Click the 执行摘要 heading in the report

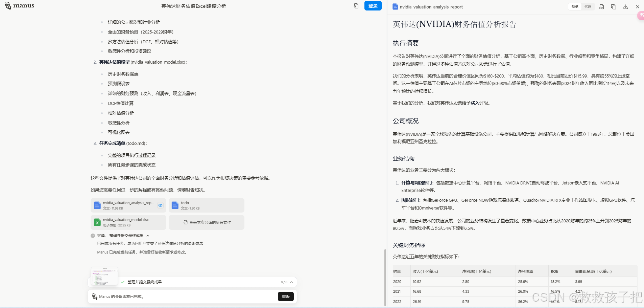(x=406, y=43)
